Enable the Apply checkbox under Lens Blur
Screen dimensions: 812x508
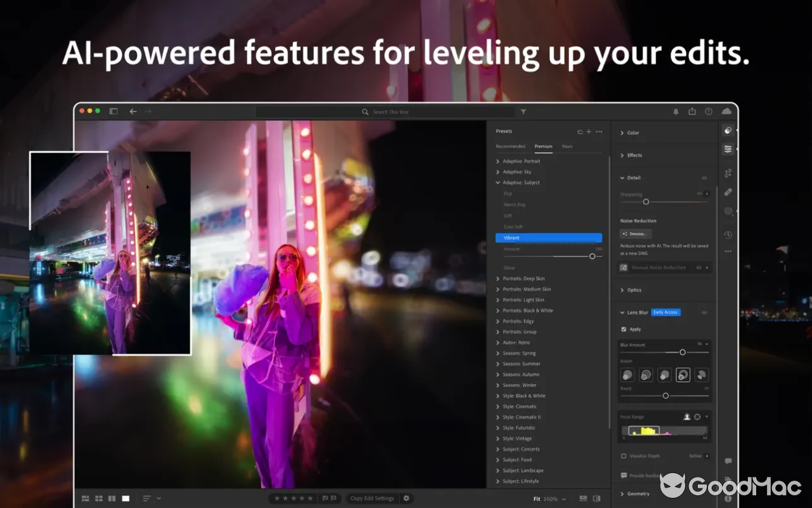coord(625,329)
